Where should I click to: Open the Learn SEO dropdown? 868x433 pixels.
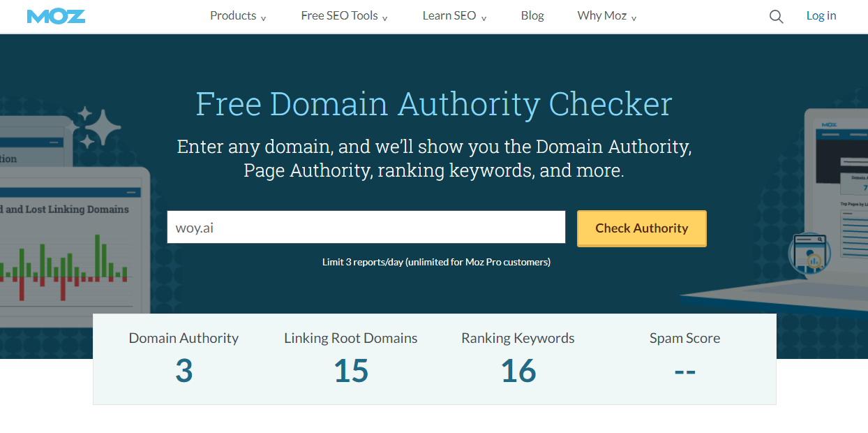pyautogui.click(x=454, y=16)
